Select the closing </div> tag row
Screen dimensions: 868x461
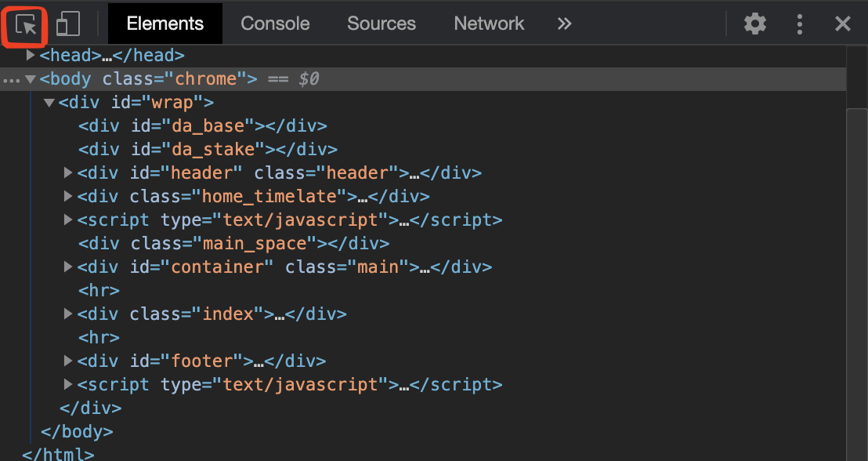90,408
